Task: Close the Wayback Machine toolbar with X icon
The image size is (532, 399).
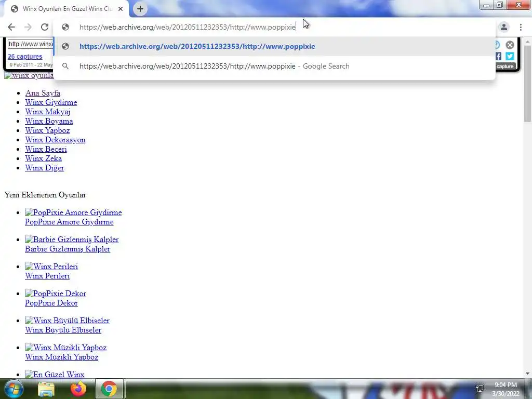Action: click(x=510, y=45)
